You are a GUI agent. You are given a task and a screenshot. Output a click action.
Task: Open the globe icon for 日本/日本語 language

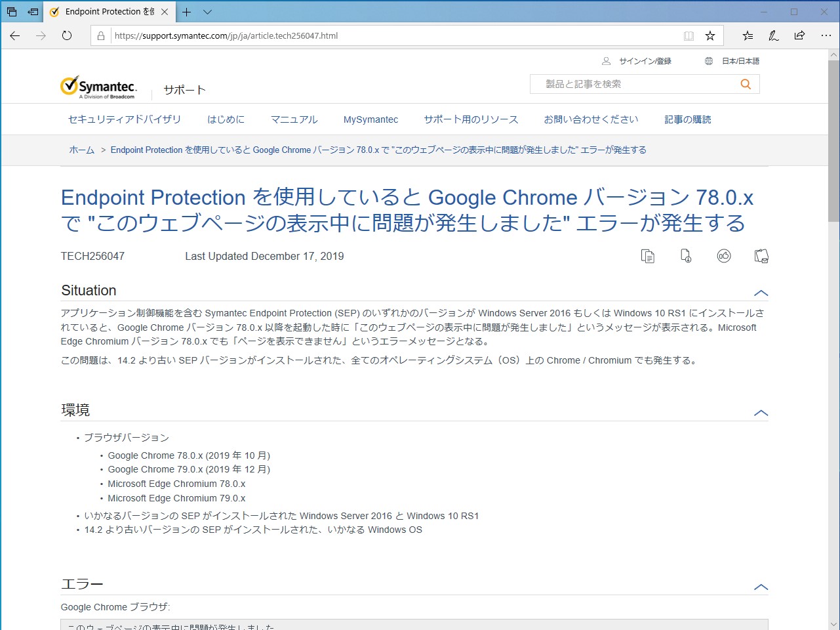click(708, 60)
